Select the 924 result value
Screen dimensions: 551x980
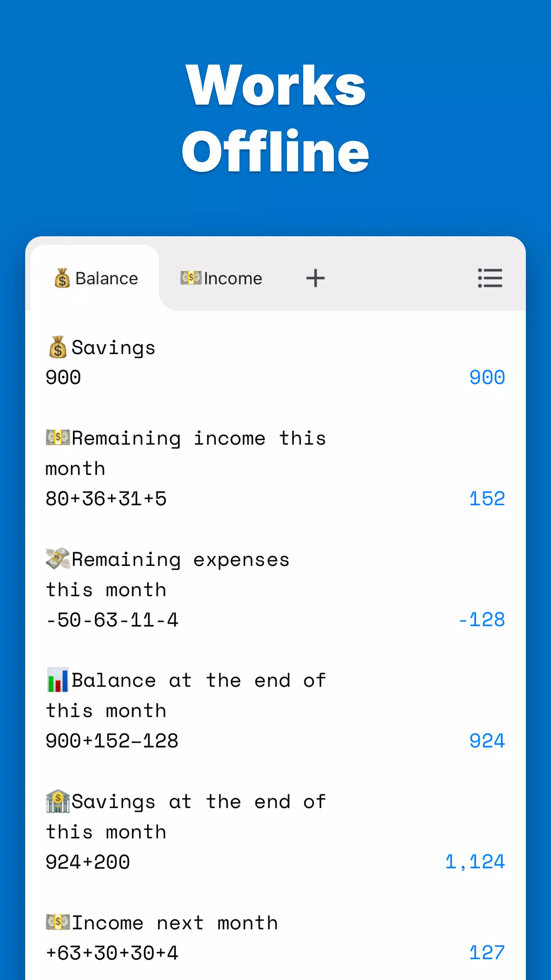487,741
